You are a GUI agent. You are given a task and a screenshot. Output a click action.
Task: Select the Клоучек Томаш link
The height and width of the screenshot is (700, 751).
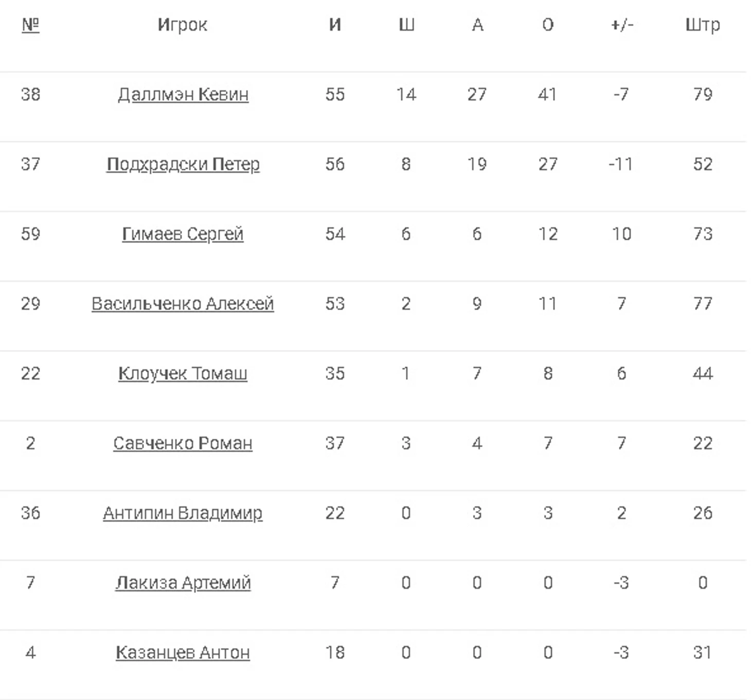coord(183,373)
